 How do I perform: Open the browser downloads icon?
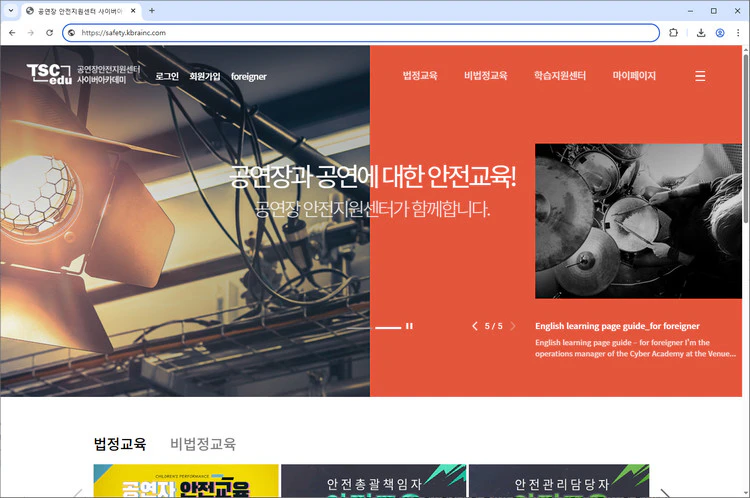pos(701,33)
